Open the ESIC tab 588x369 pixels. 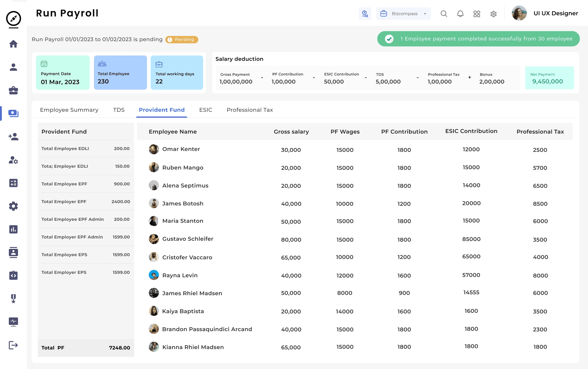206,110
